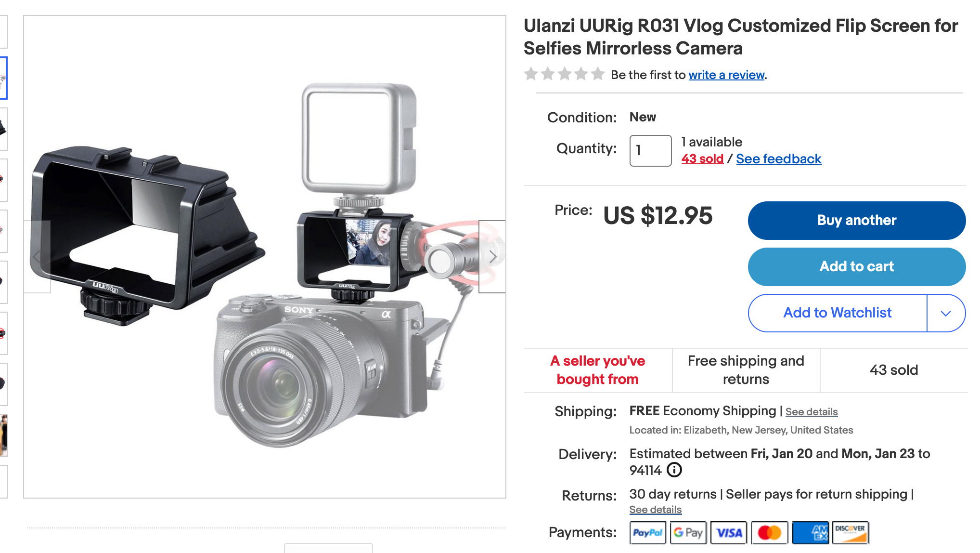980x553 pixels.
Task: Click the PayPal payment icon
Action: pyautogui.click(x=648, y=533)
